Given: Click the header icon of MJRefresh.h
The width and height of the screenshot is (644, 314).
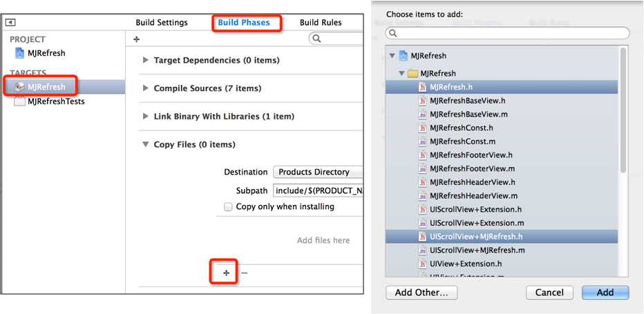Looking at the screenshot, I should (422, 87).
